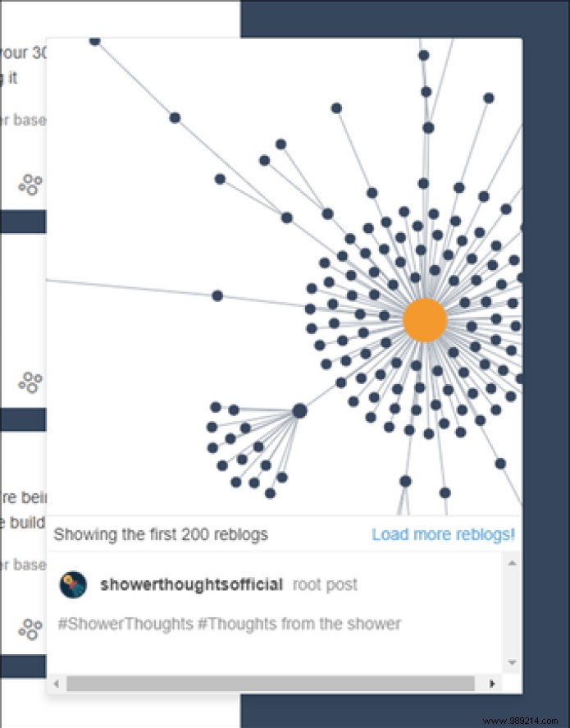Viewport: 570px width, 728px height.
Task: Click the middle reblog icon in the sidebar
Action: (30, 381)
